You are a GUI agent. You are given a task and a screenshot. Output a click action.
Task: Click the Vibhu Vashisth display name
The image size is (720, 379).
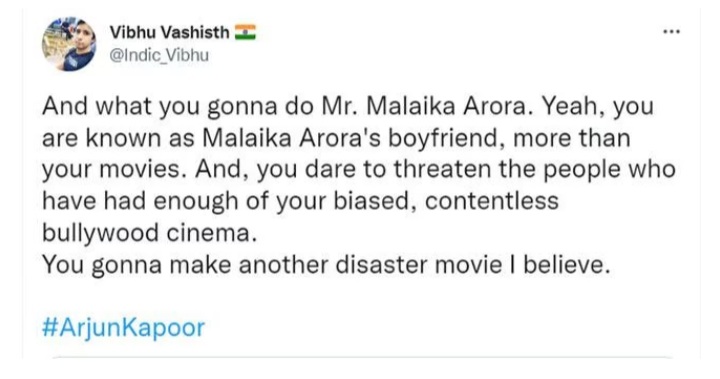(x=169, y=32)
